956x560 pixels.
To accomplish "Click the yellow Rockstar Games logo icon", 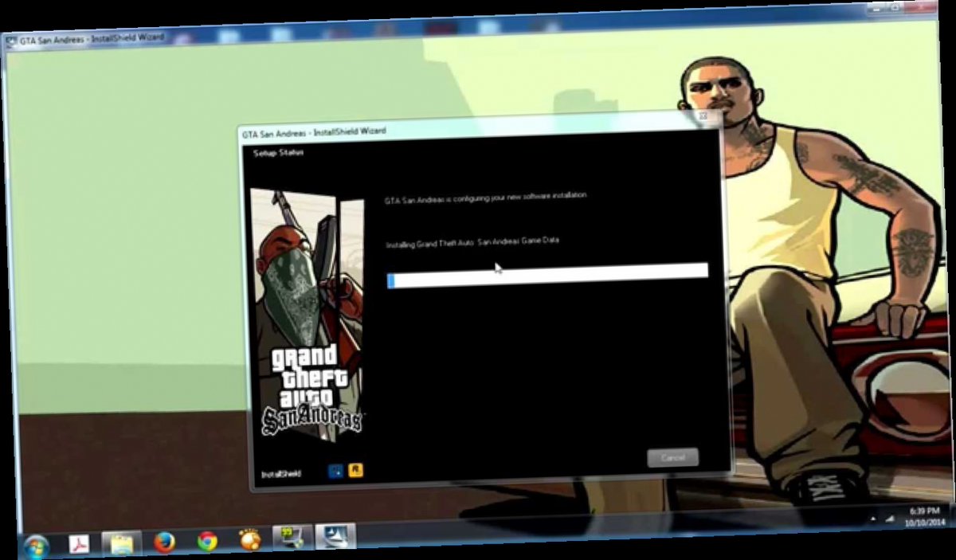I will [x=355, y=470].
